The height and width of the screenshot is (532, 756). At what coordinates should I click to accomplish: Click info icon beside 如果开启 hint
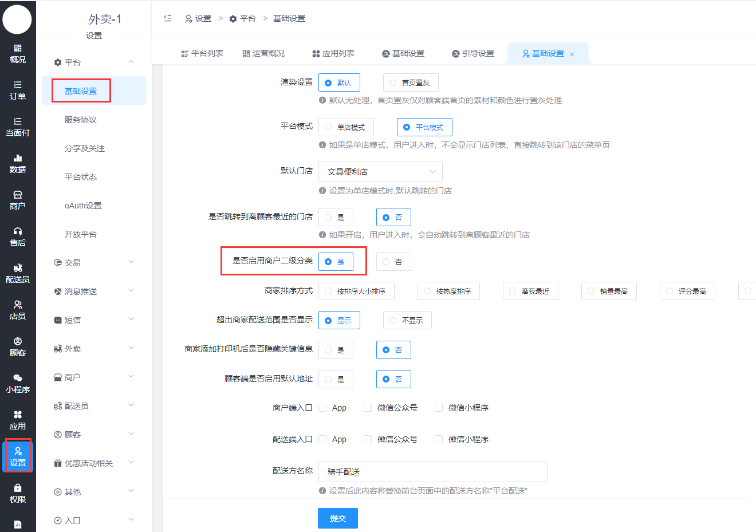tap(322, 235)
